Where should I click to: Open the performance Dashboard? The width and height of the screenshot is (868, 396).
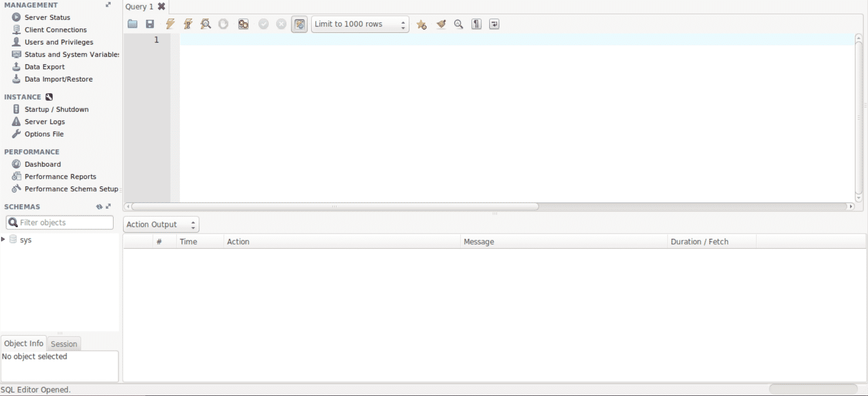tap(43, 164)
